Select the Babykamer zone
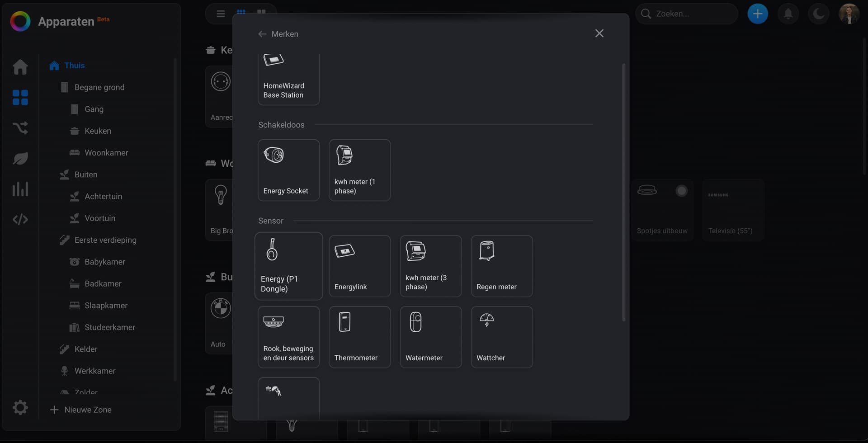 point(98,262)
